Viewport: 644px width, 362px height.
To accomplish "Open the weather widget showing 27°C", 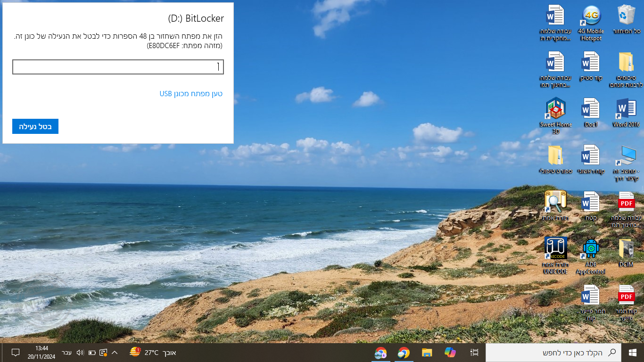I will tap(153, 353).
